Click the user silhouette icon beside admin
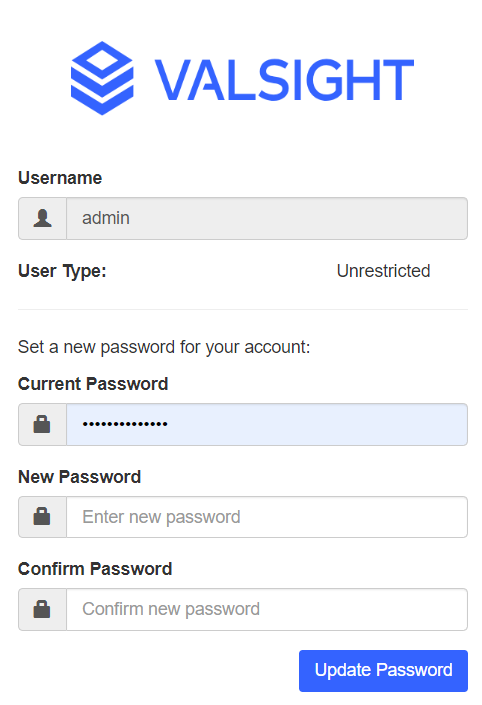 (42, 218)
